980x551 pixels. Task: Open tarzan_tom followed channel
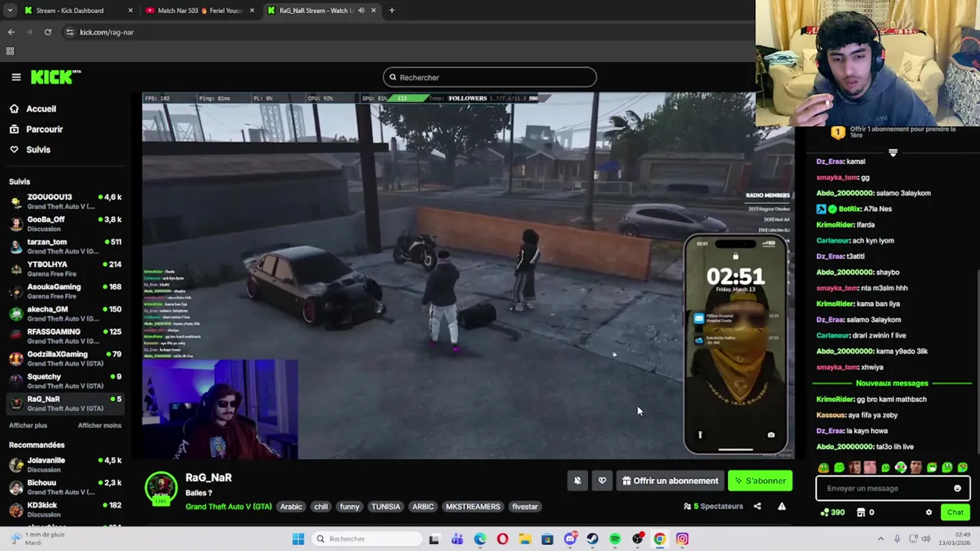[65, 246]
